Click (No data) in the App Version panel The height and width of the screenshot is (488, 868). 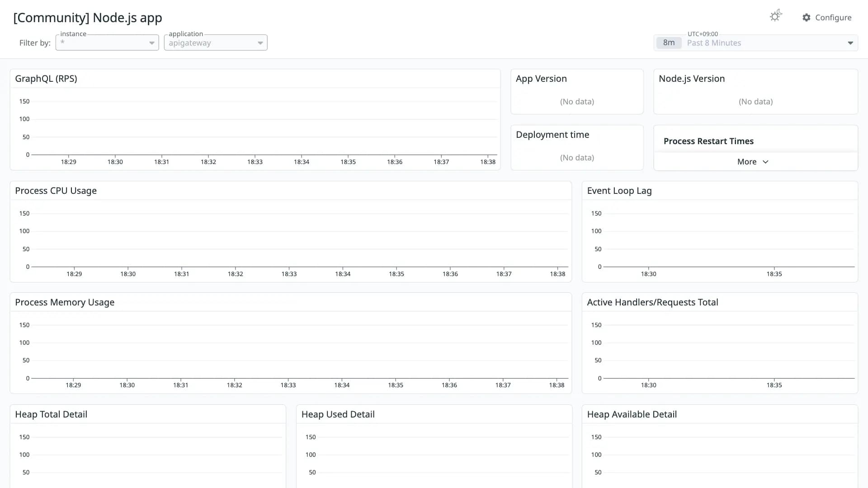(577, 102)
